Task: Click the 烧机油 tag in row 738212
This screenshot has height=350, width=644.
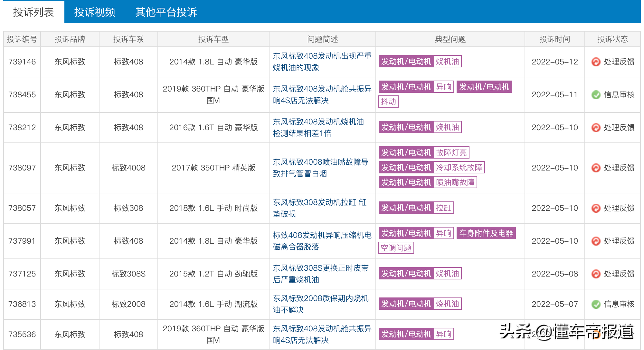Action: 447,127
